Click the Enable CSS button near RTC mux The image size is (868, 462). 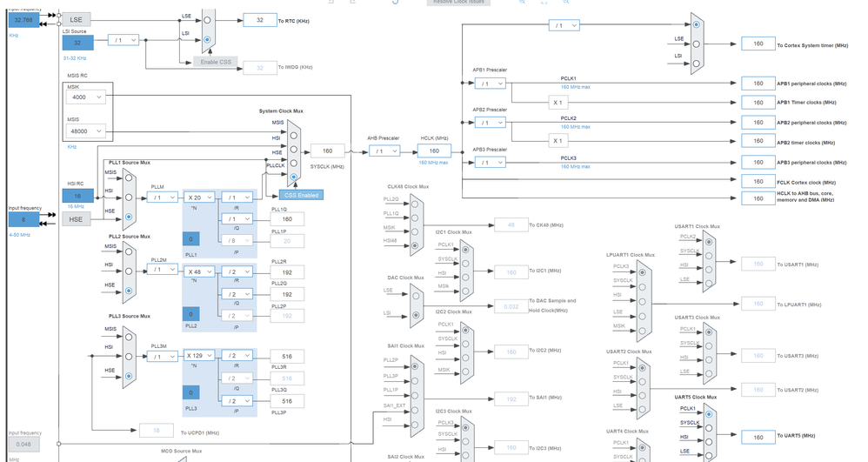tap(216, 62)
